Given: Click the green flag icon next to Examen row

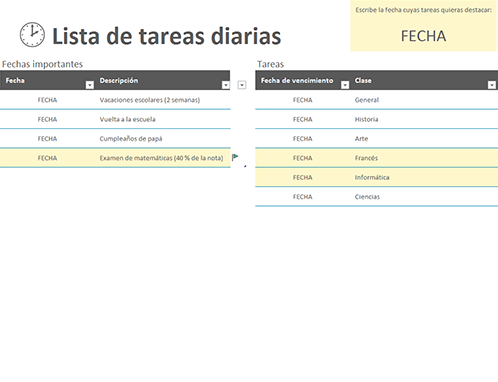Looking at the screenshot, I should coord(235,157).
